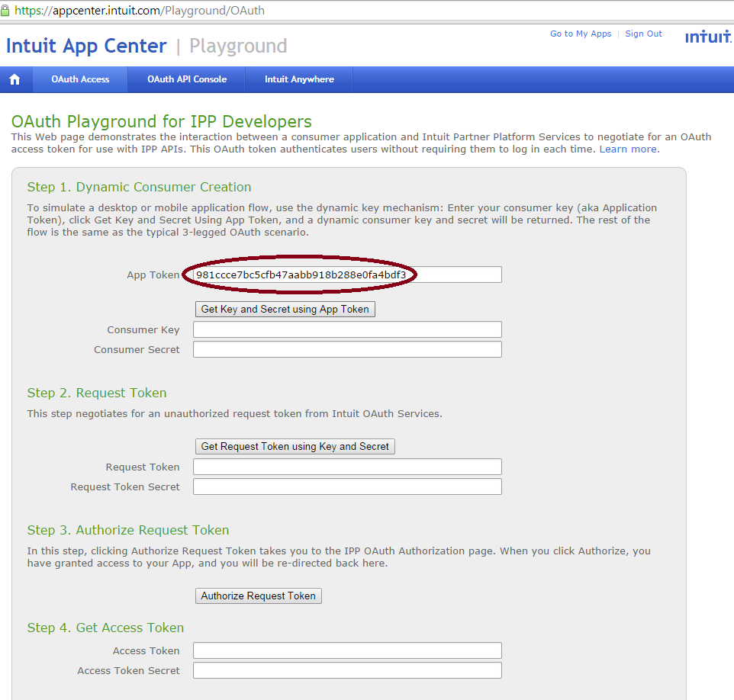Click into the Consumer Key field

tap(347, 329)
